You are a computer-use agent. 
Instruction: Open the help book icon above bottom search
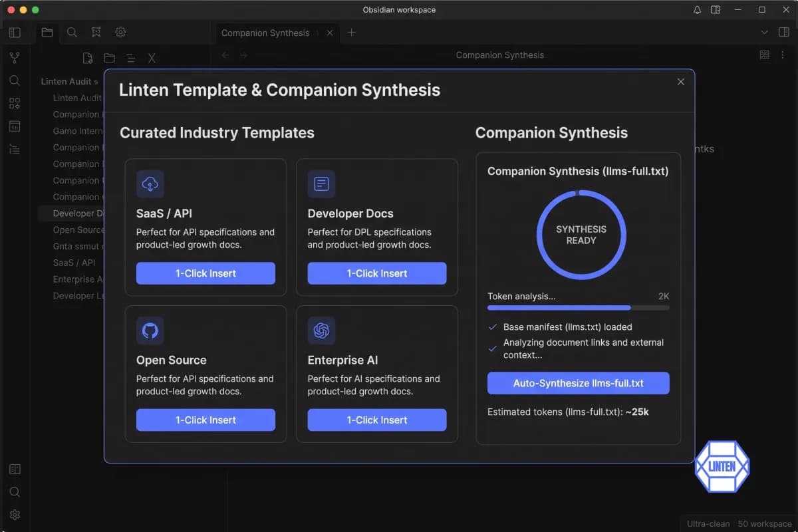click(x=15, y=469)
